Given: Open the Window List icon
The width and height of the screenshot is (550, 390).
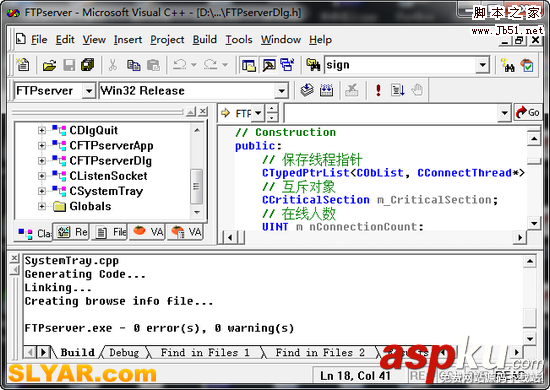Looking at the screenshot, I should click(x=288, y=65).
